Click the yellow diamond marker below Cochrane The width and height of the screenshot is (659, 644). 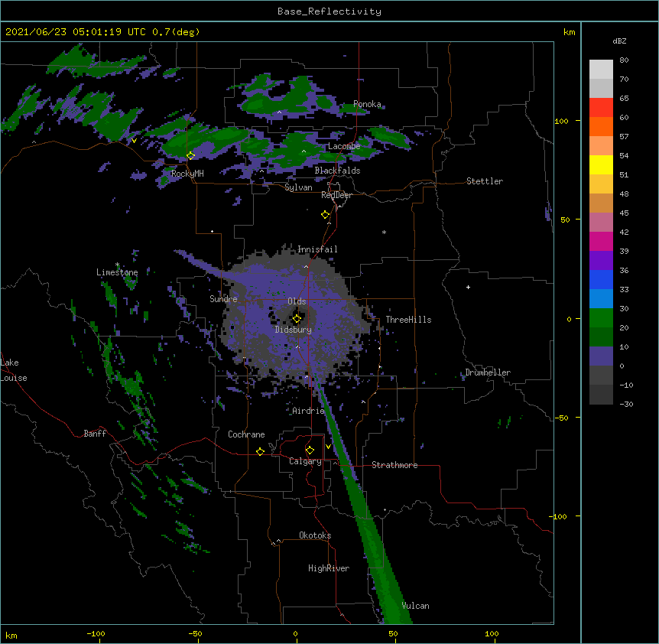[x=260, y=451]
